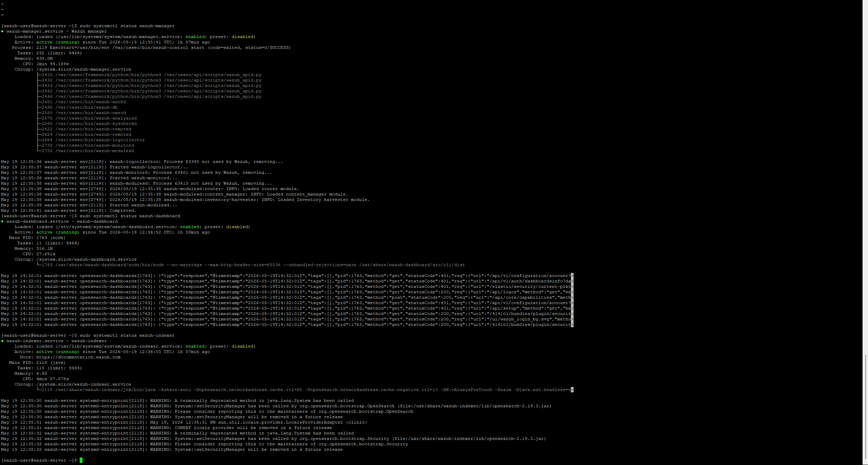Click the 'Loaded Inventory harvester module.' log line
The width and height of the screenshot is (868, 465).
coord(185,200)
